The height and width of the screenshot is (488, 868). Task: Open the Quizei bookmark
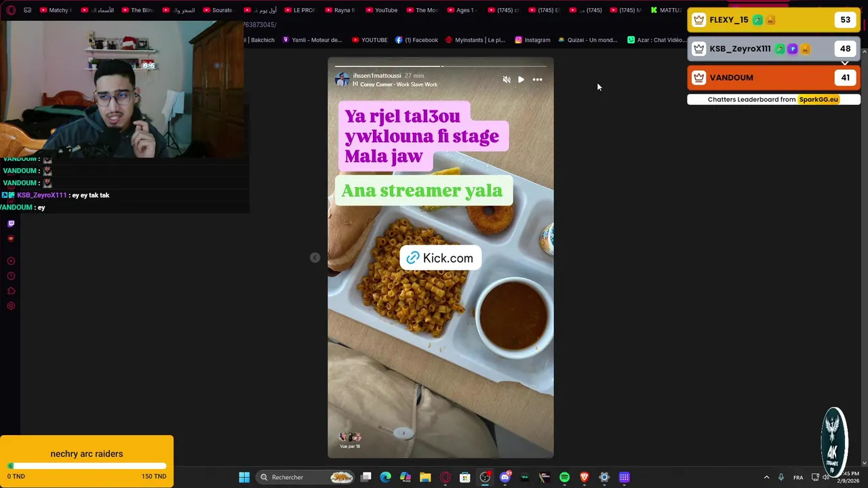tap(587, 40)
